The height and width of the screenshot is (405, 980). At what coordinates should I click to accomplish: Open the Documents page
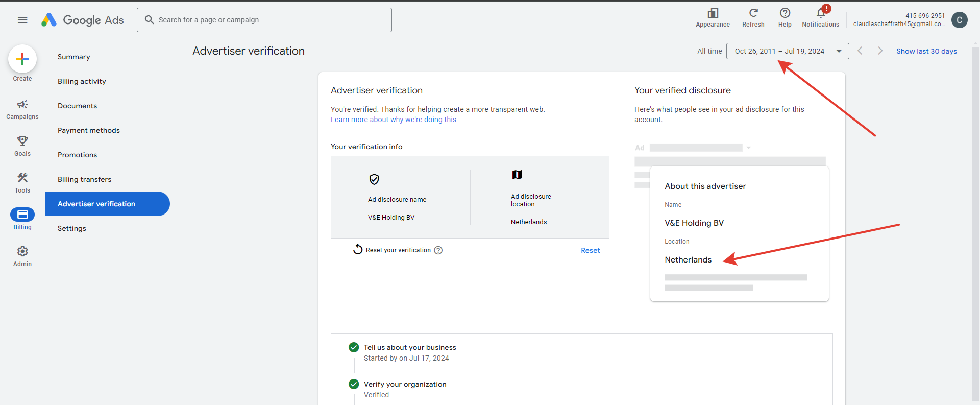tap(77, 106)
